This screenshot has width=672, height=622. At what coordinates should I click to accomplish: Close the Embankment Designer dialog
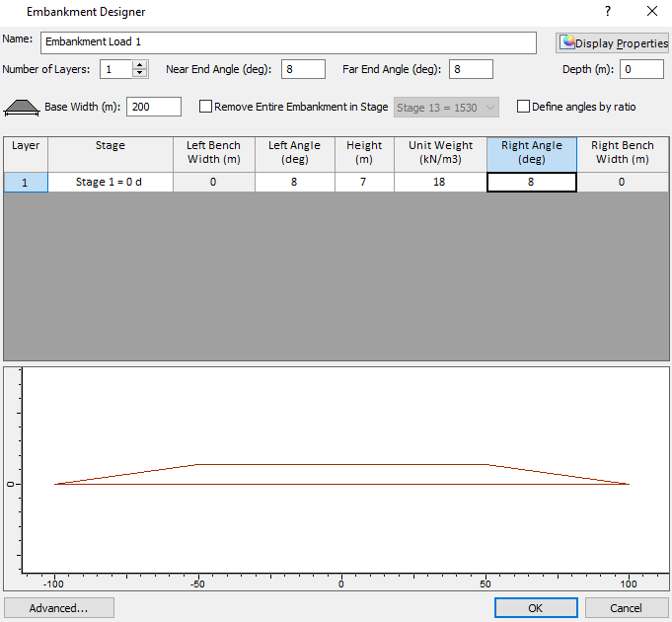652,11
